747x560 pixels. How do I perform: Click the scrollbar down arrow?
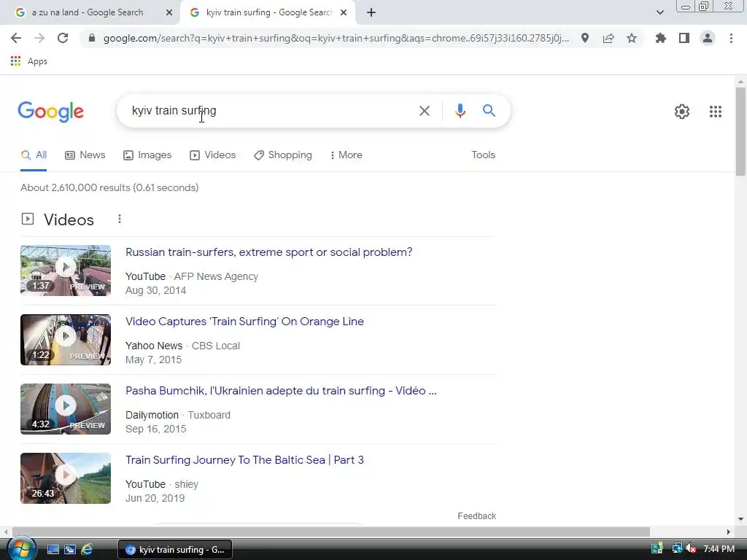[x=740, y=519]
